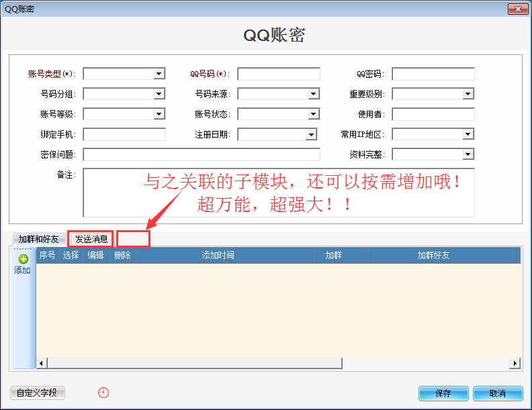Click the 取消 button
This screenshot has height=410, width=532.
tap(498, 393)
